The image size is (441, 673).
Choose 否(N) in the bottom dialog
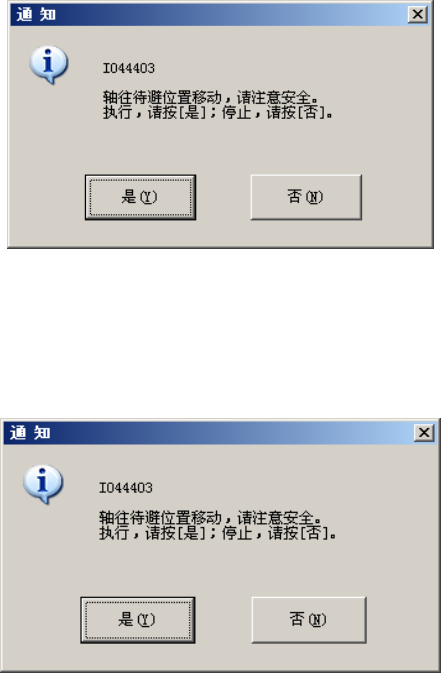tap(309, 620)
